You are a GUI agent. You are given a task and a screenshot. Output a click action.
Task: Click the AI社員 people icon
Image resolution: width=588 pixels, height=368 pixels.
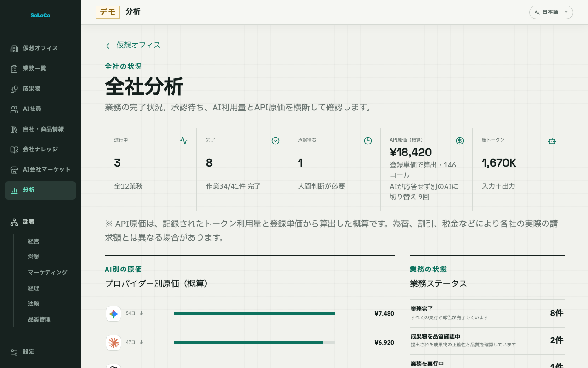[14, 109]
